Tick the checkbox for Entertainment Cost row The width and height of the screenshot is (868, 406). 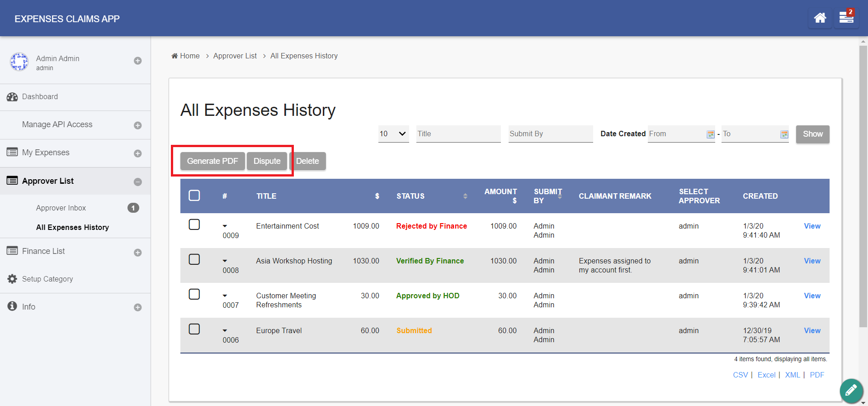[x=194, y=224]
